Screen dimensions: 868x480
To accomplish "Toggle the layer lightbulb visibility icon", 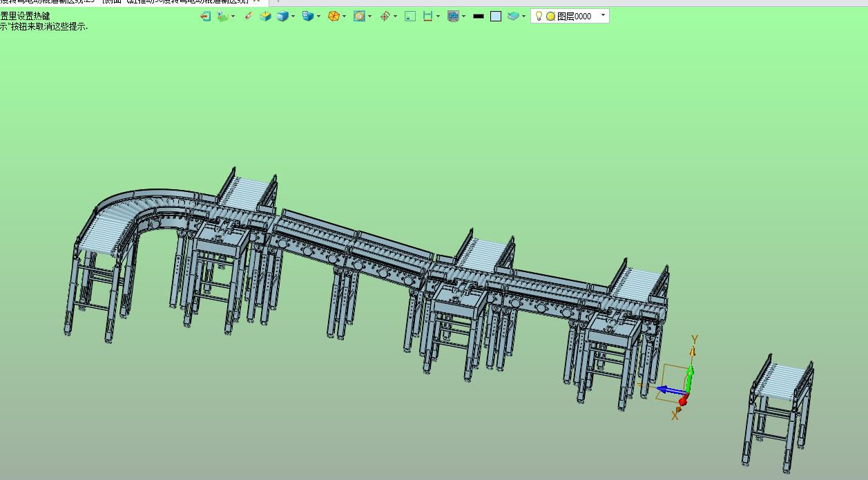I will pos(539,16).
